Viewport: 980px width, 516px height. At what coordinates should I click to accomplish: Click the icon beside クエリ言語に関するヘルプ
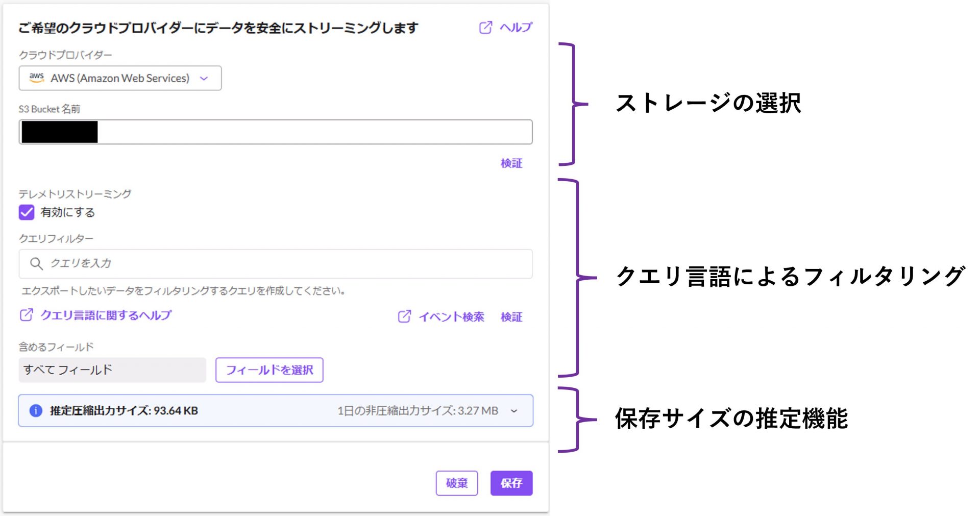[27, 315]
